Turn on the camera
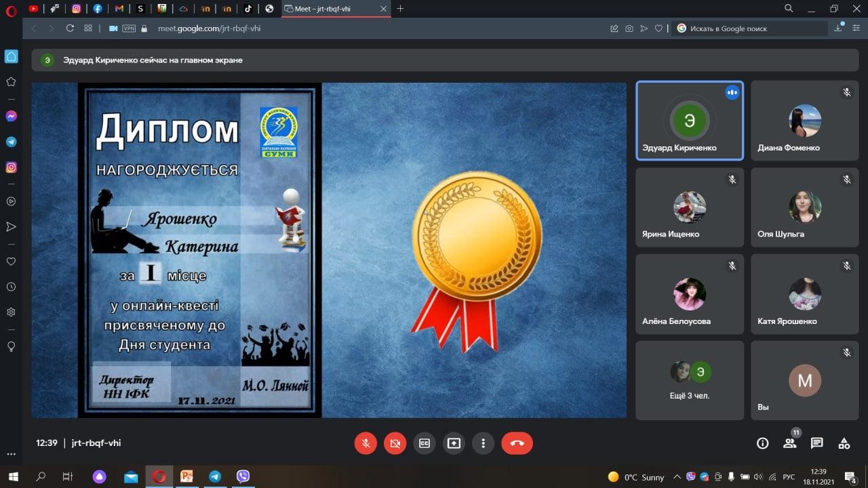868x488 pixels. tap(395, 443)
